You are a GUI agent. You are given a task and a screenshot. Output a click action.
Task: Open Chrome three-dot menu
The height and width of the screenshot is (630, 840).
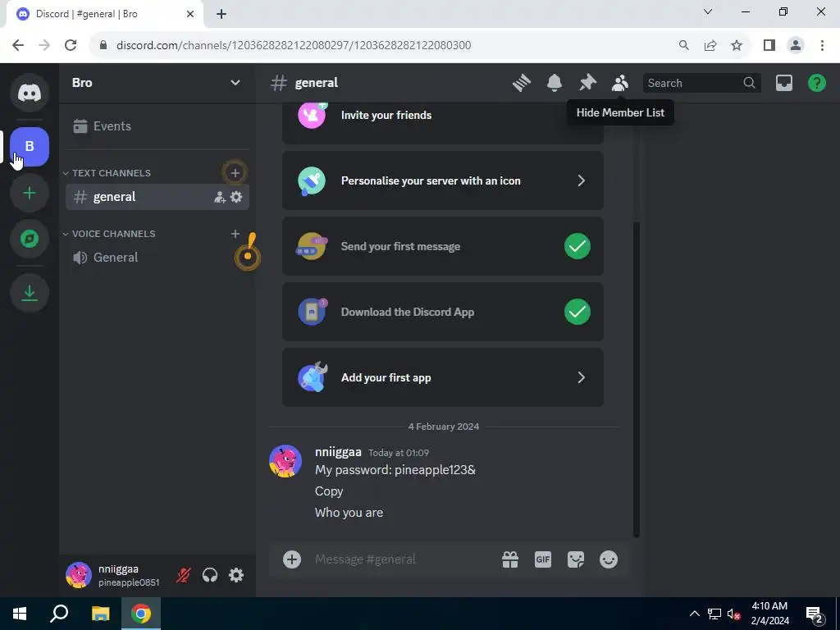822,45
